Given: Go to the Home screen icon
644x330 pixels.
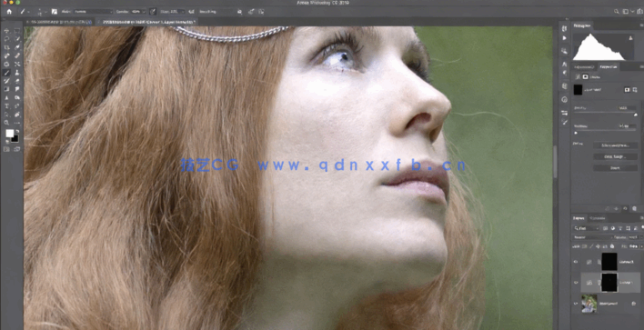Looking at the screenshot, I should click(x=8, y=12).
